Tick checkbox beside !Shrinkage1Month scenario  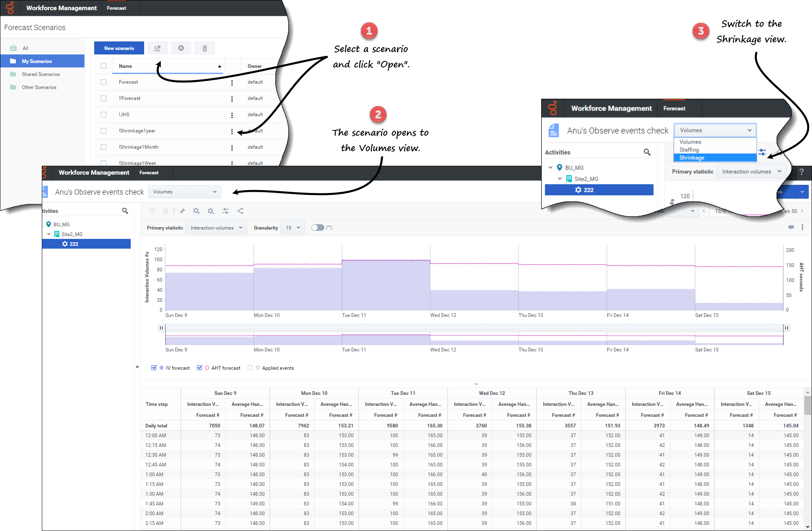pyautogui.click(x=104, y=147)
